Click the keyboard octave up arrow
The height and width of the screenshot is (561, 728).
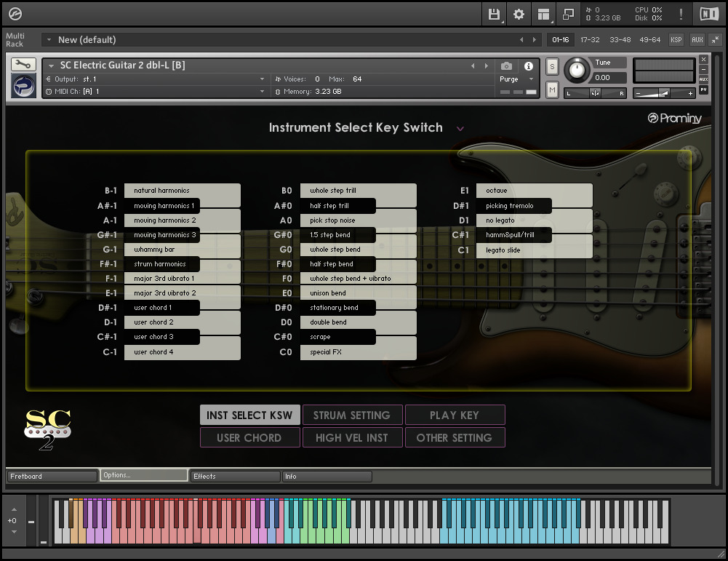14,509
